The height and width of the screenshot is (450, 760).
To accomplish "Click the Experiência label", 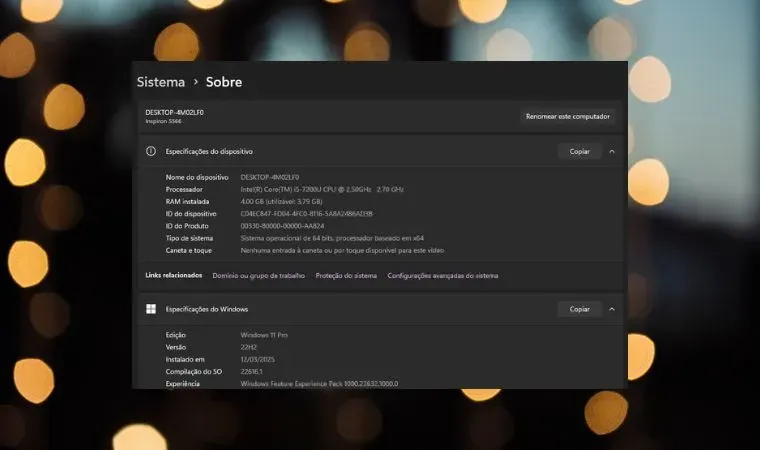I will pyautogui.click(x=183, y=384).
